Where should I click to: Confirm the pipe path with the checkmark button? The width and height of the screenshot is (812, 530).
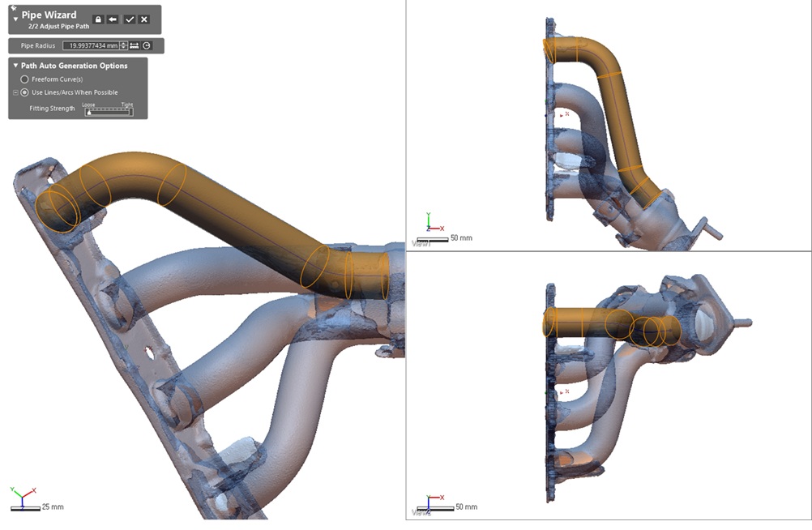click(x=130, y=19)
